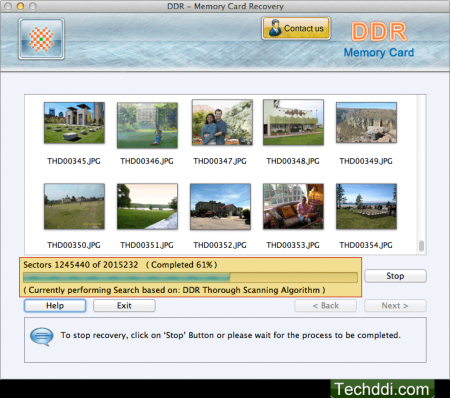The height and width of the screenshot is (398, 450).
Task: Select the cliff photo THD00349.JPG thumbnail
Action: click(x=366, y=123)
